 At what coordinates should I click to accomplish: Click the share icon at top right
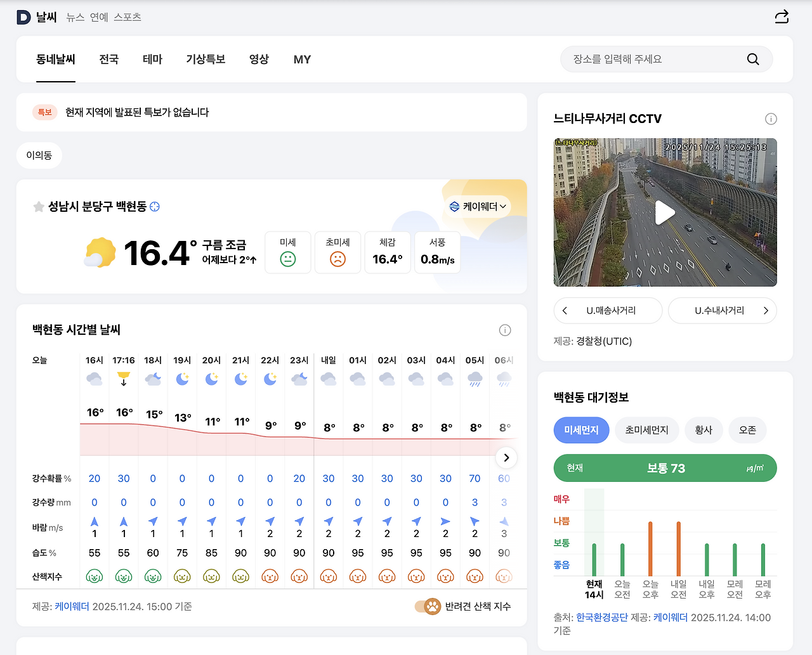[x=781, y=16]
